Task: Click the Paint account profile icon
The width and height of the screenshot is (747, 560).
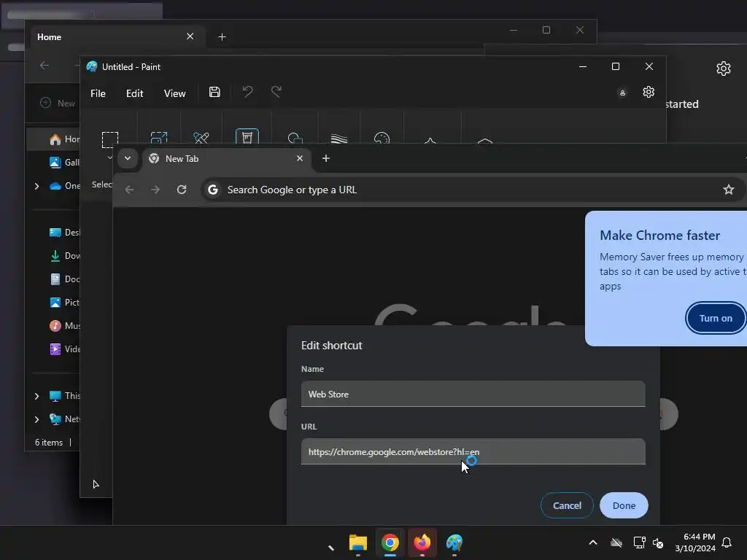Action: 622,93
